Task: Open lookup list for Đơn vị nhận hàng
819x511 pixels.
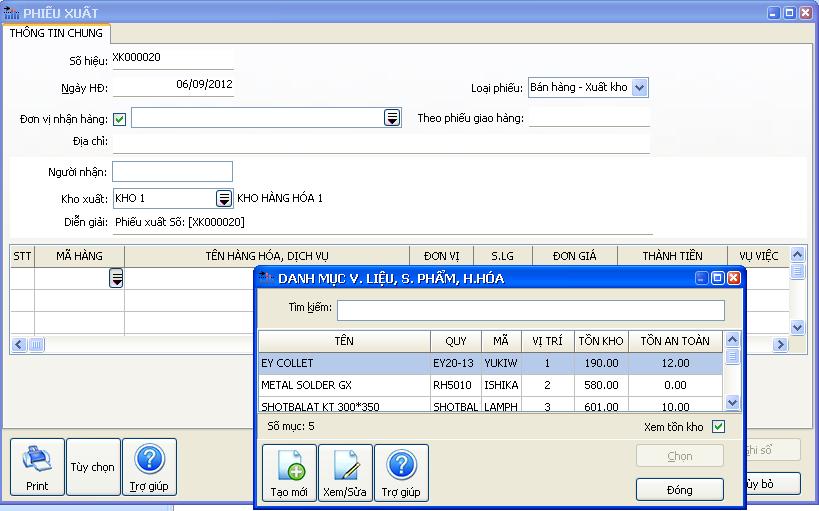Action: click(x=392, y=119)
